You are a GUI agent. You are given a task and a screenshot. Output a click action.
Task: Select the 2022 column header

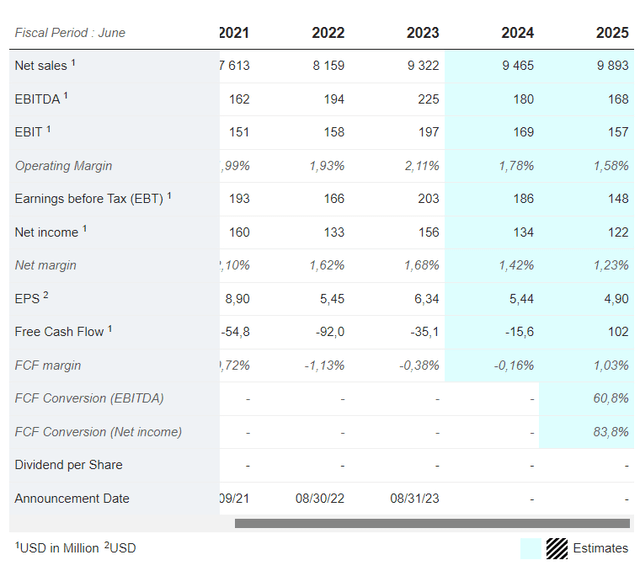328,33
